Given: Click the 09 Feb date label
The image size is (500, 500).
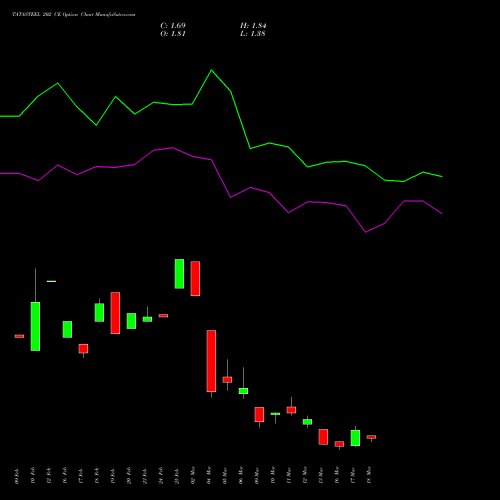Looking at the screenshot, I should coord(17,476).
